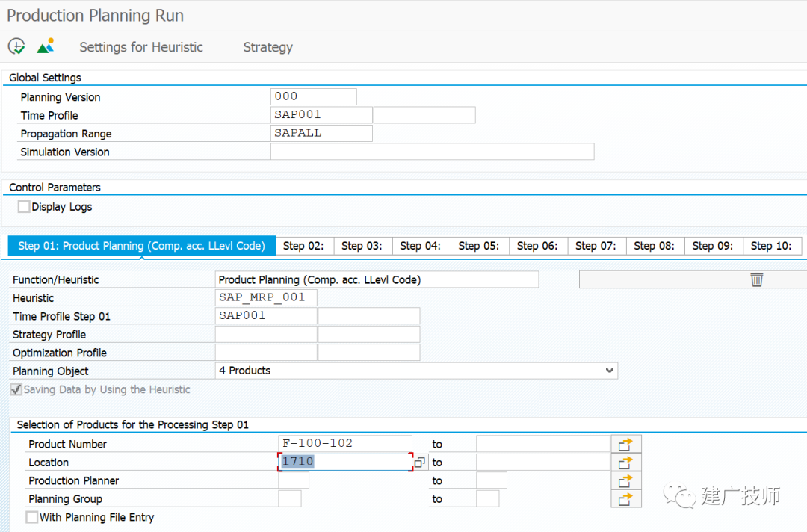Click the Time Profile SAP001 field
This screenshot has width=807, height=532.
(x=321, y=114)
